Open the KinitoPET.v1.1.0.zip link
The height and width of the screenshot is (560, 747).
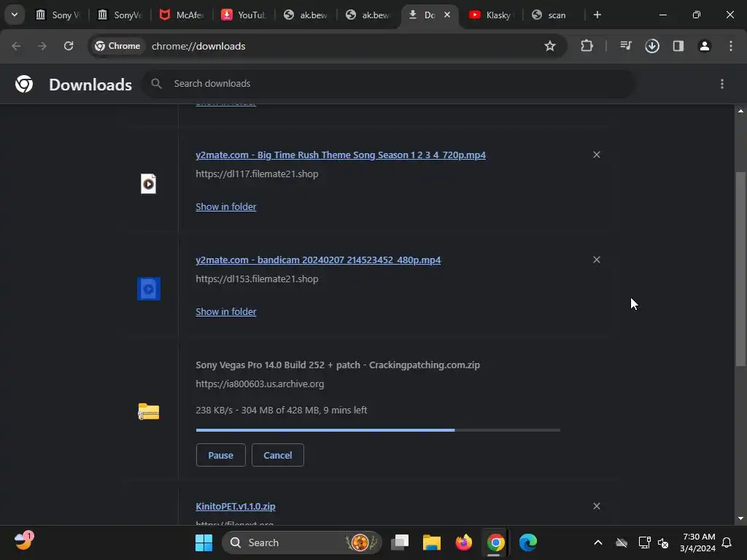236,506
